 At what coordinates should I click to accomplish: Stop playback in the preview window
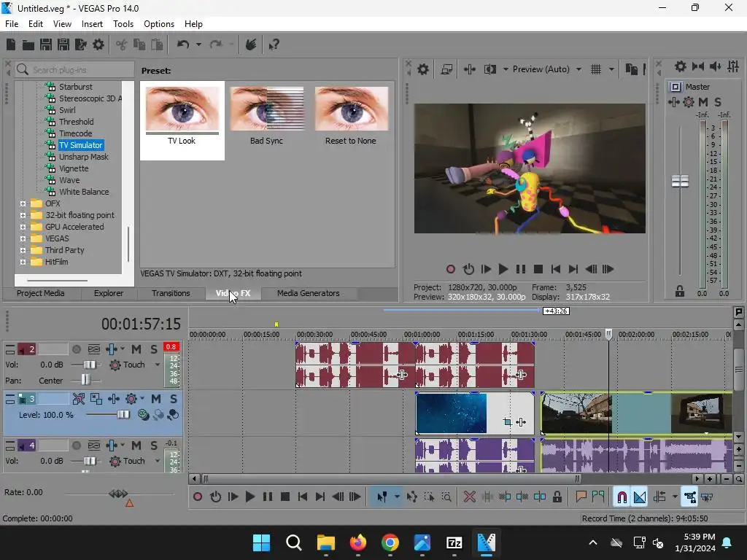[x=538, y=270]
